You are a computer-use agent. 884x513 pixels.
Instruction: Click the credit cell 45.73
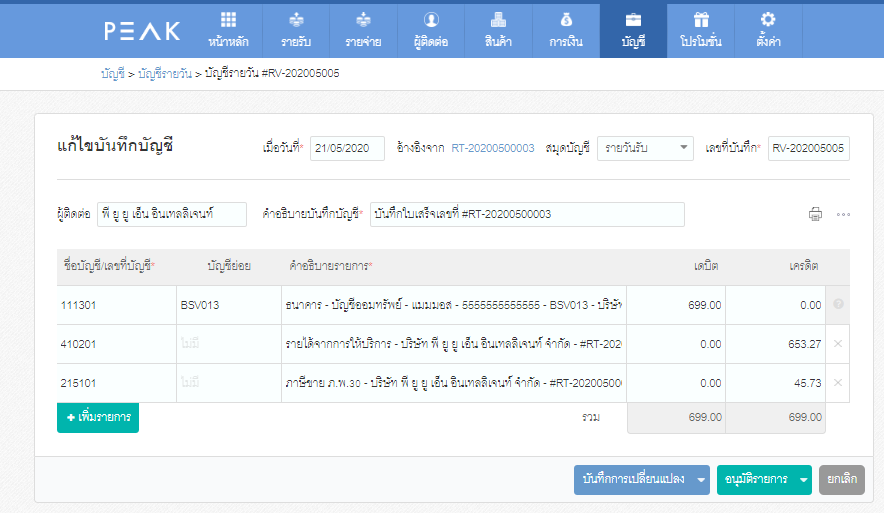click(x=776, y=383)
